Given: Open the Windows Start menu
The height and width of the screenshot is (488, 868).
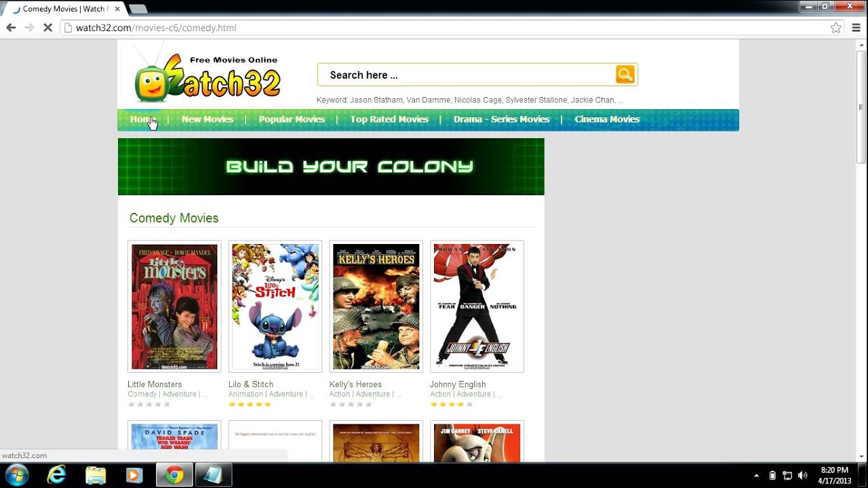Looking at the screenshot, I should click(x=16, y=474).
